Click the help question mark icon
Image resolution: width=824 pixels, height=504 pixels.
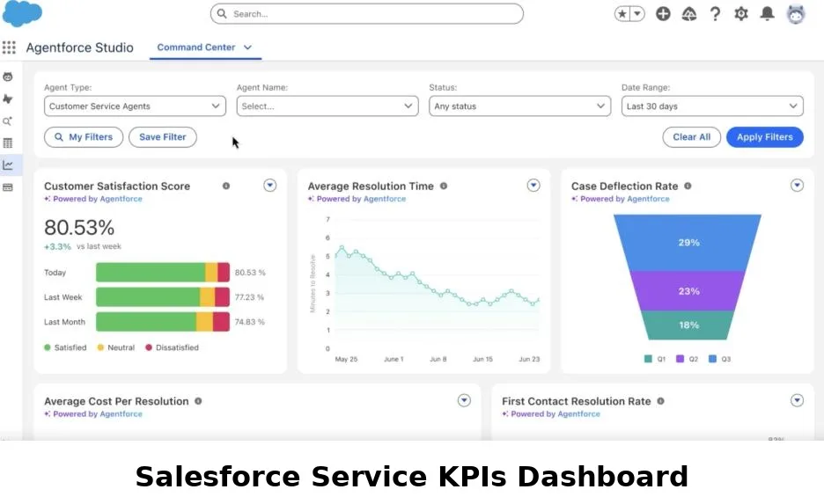pos(715,14)
